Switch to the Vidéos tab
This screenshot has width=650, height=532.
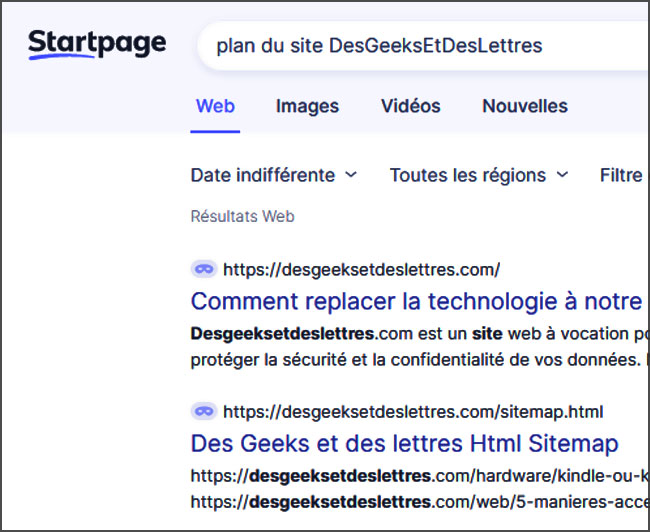(x=410, y=106)
